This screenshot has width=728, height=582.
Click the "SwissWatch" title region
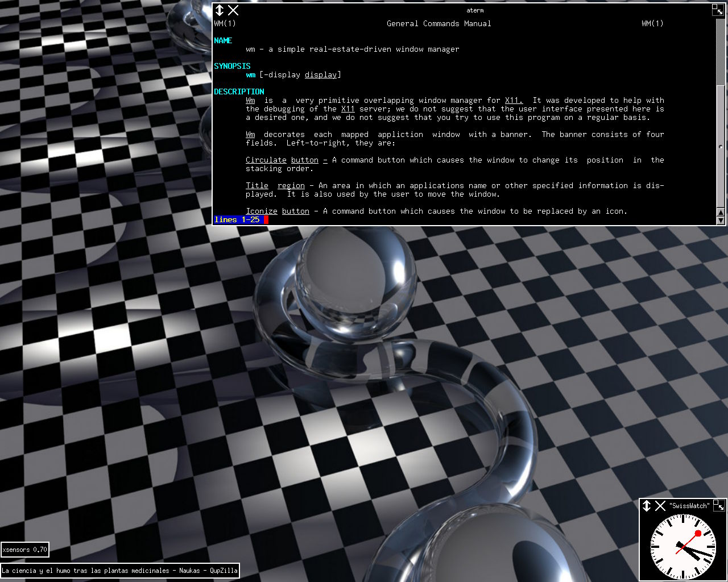tap(689, 506)
